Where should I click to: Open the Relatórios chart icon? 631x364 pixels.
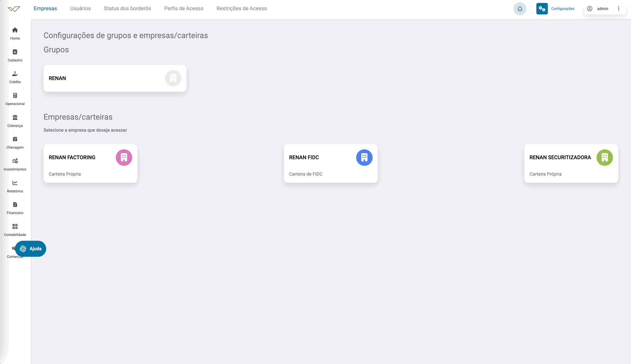15,183
